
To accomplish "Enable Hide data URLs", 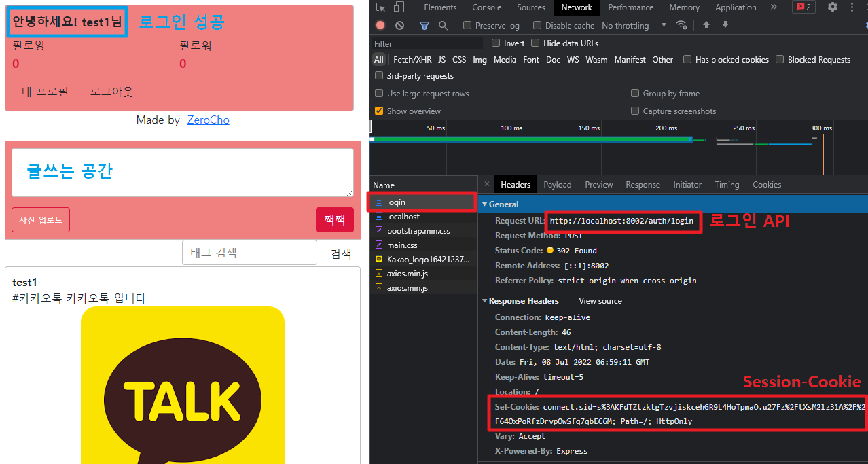I will (536, 43).
